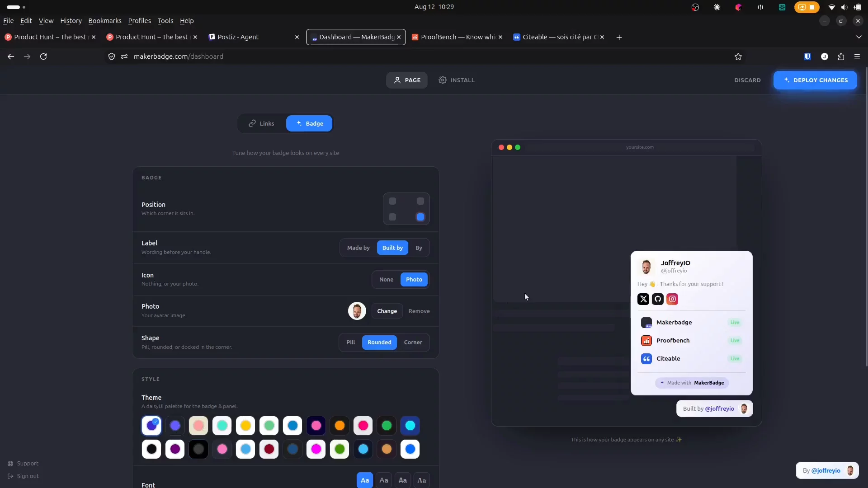
Task: Close the Citeable tab
Action: pos(602,37)
